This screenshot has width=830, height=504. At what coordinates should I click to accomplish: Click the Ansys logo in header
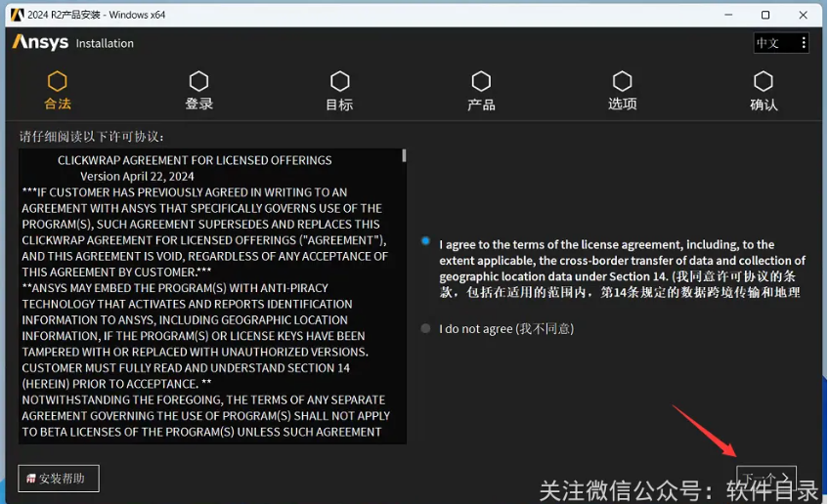point(40,43)
